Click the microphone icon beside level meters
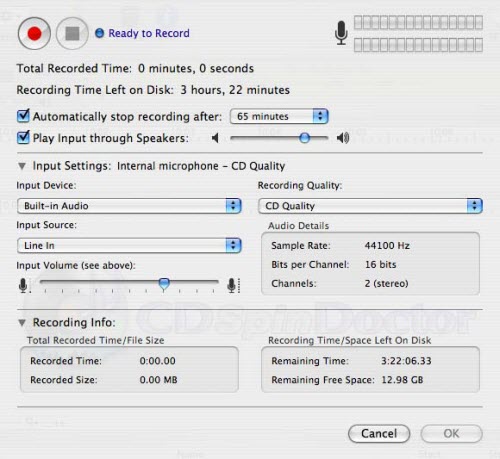The image size is (500, 459). coord(341,33)
